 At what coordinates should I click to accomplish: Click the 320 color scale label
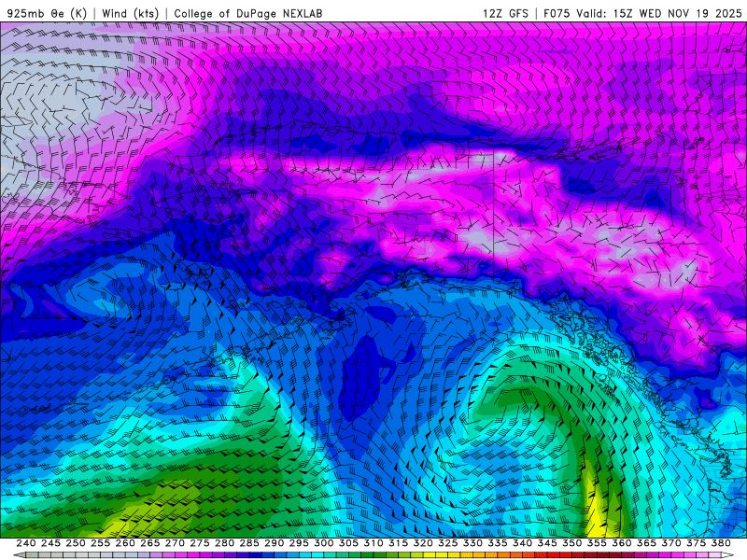point(423,543)
